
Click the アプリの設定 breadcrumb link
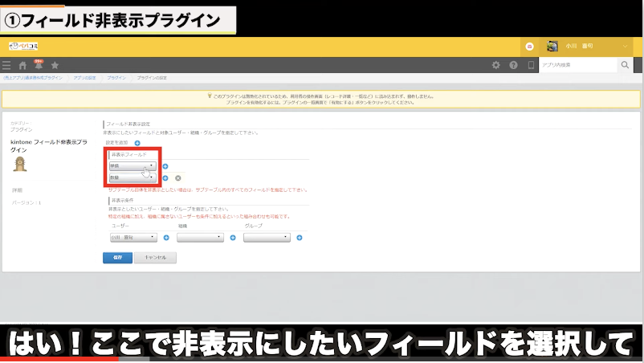click(x=84, y=78)
